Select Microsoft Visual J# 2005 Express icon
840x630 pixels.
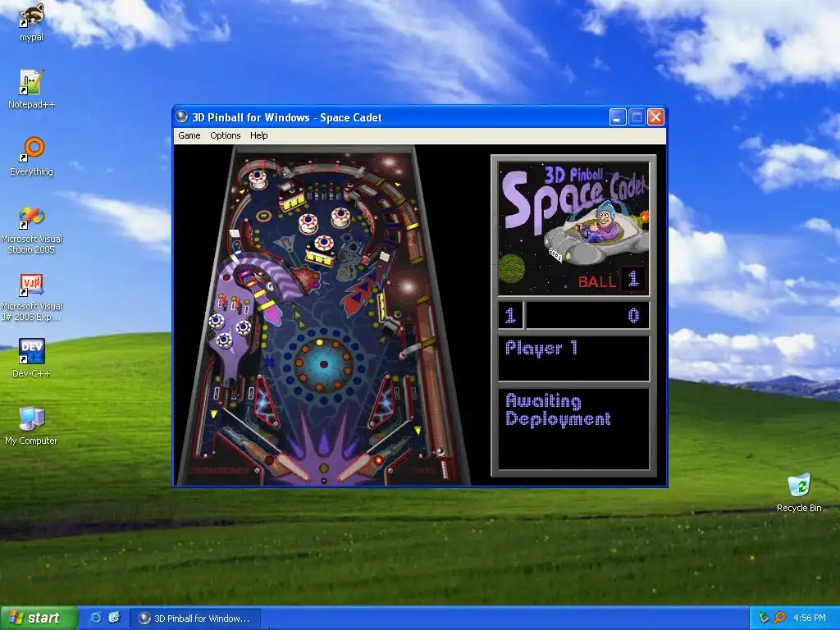(x=31, y=298)
